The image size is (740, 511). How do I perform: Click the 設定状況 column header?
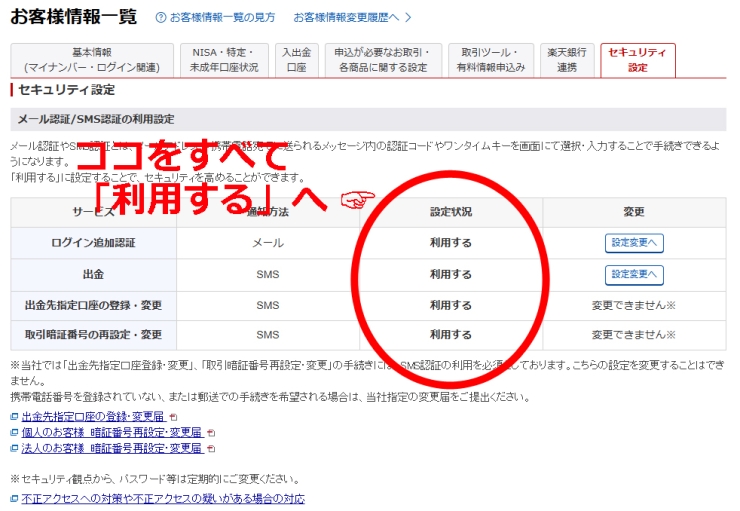click(x=451, y=212)
